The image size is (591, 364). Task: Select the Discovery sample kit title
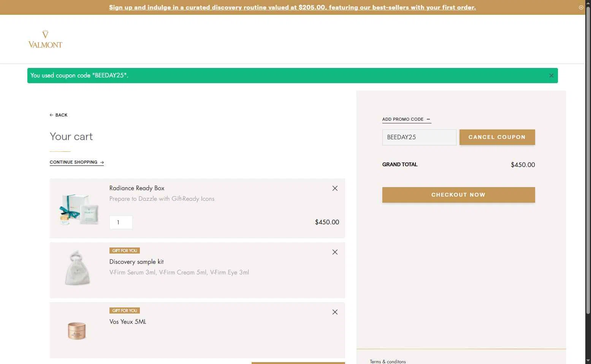pos(136,262)
